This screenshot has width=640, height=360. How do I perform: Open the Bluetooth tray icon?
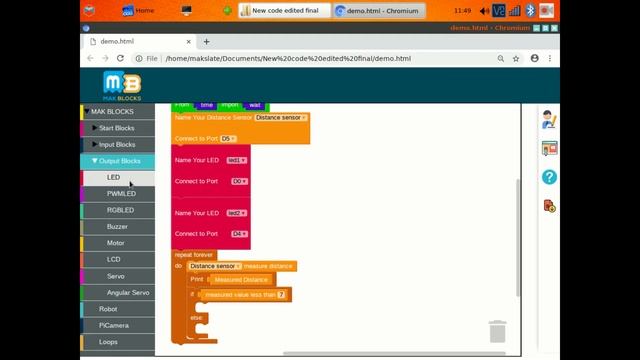click(530, 10)
